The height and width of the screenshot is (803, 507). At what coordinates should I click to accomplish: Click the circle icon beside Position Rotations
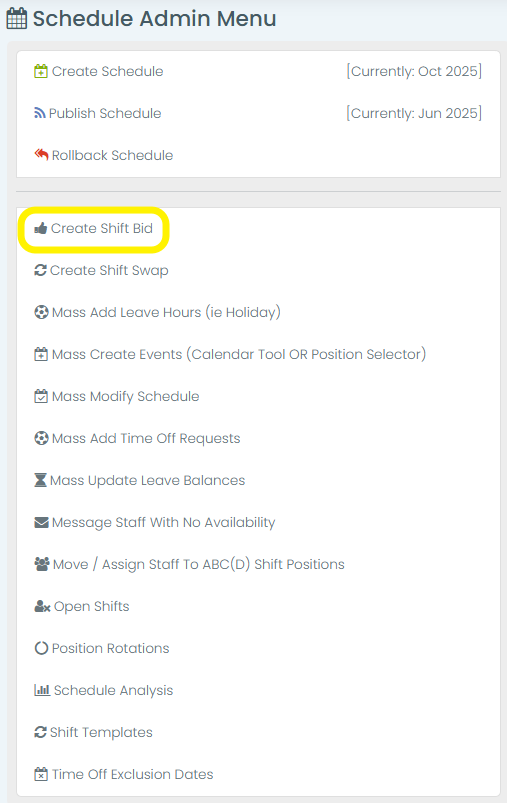click(x=41, y=648)
